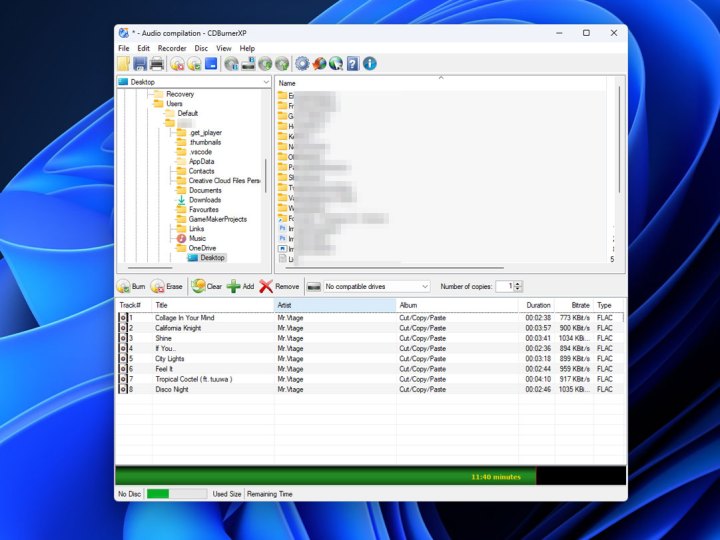This screenshot has width=720, height=540.
Task: Select the Desktop folder under OneDrive
Action: point(212,258)
